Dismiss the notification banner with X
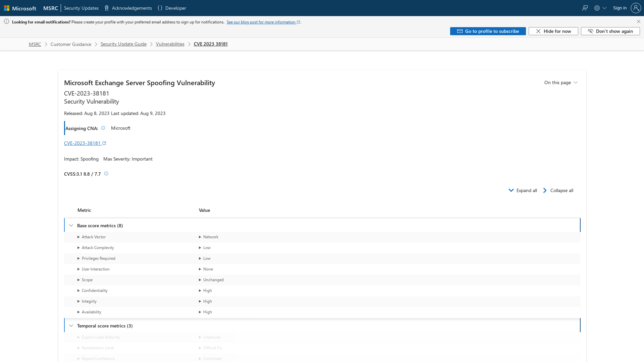Screen dimensions: 644x362 639,21
